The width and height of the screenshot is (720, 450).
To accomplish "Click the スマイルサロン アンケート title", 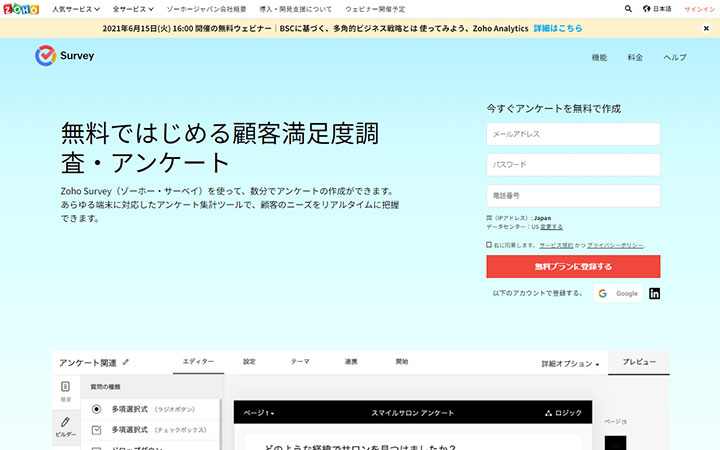I will click(x=412, y=413).
